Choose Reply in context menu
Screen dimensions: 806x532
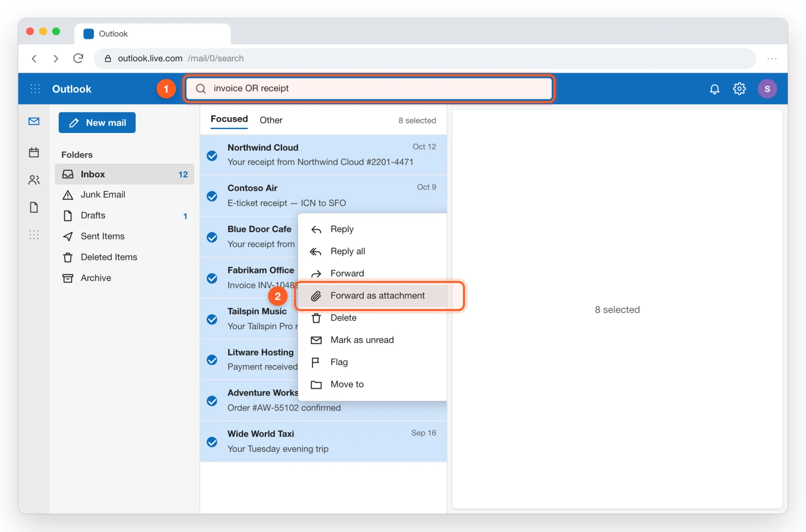[x=372, y=229]
